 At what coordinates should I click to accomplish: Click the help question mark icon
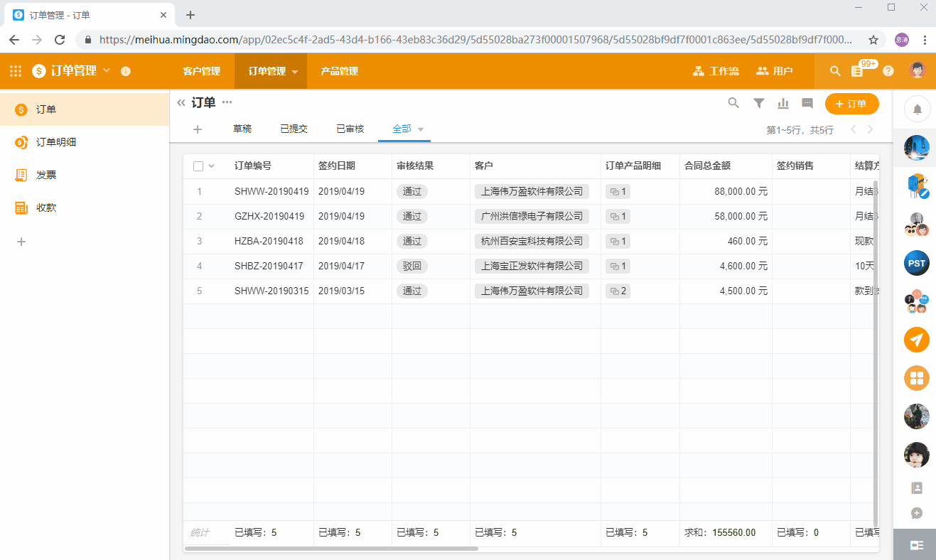[x=888, y=71]
